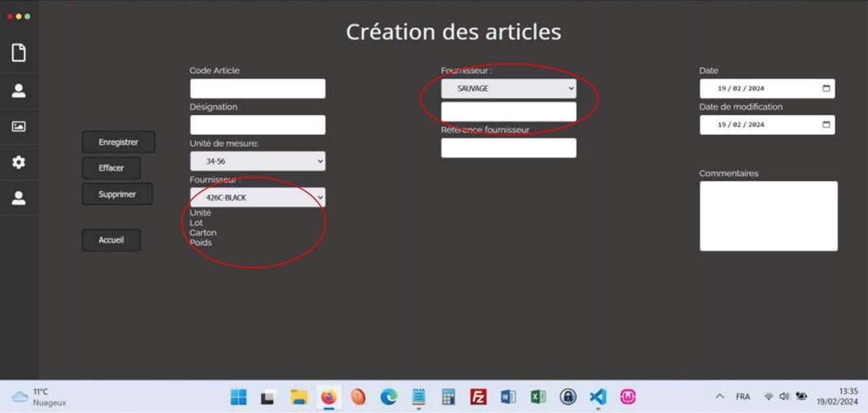The image size is (868, 413).
Task: Switch to Firefox in the taskbar
Action: click(329, 397)
